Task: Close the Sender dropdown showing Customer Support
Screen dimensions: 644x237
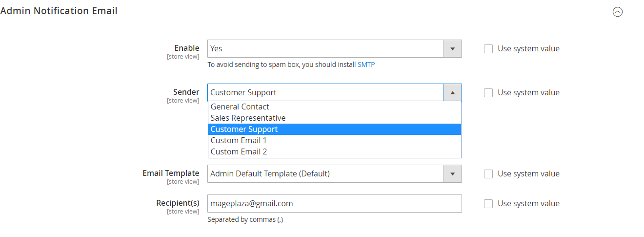Action: pos(325,93)
